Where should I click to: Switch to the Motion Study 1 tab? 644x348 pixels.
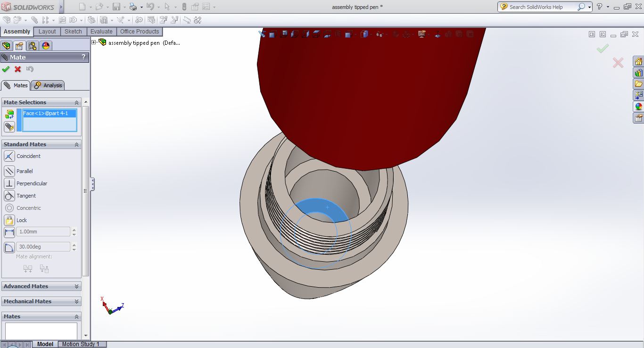(81, 344)
